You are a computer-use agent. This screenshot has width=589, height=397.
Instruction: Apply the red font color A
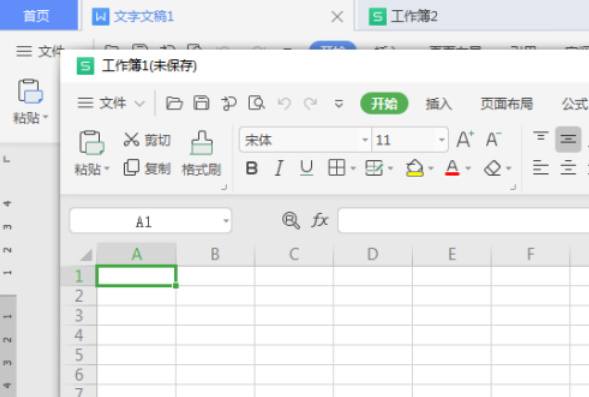(x=452, y=168)
